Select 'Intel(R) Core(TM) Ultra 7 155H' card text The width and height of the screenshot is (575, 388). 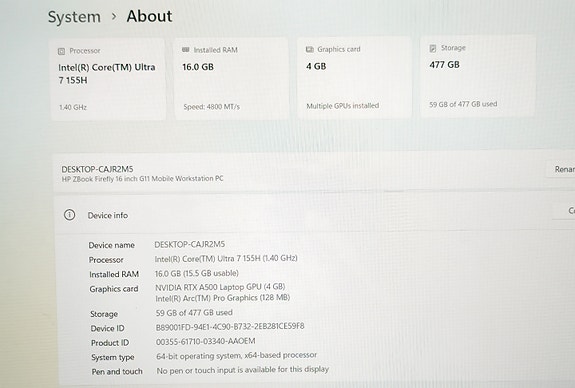pyautogui.click(x=107, y=74)
